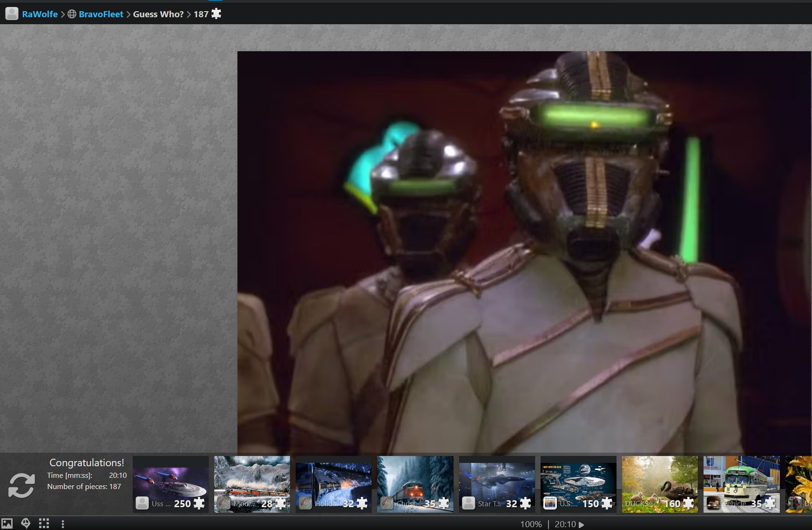Click the 100% zoom level indicator
The height and width of the screenshot is (530, 812).
pyautogui.click(x=531, y=524)
